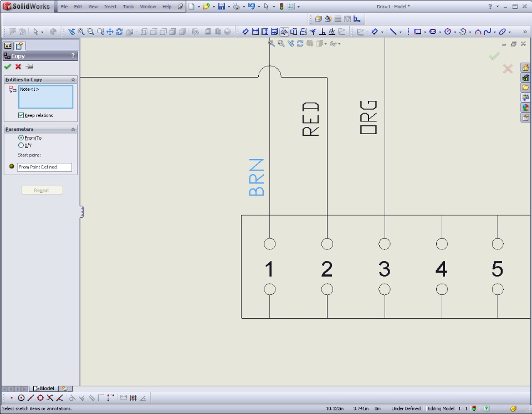
Task: Open the Insert menu
Action: click(x=110, y=7)
